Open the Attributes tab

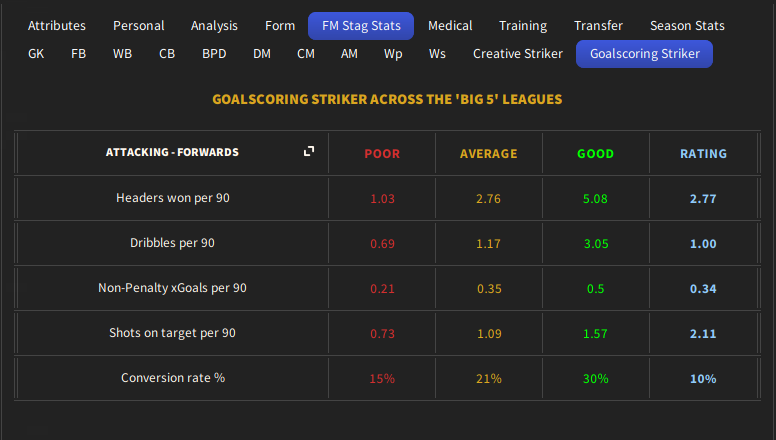[x=57, y=25]
